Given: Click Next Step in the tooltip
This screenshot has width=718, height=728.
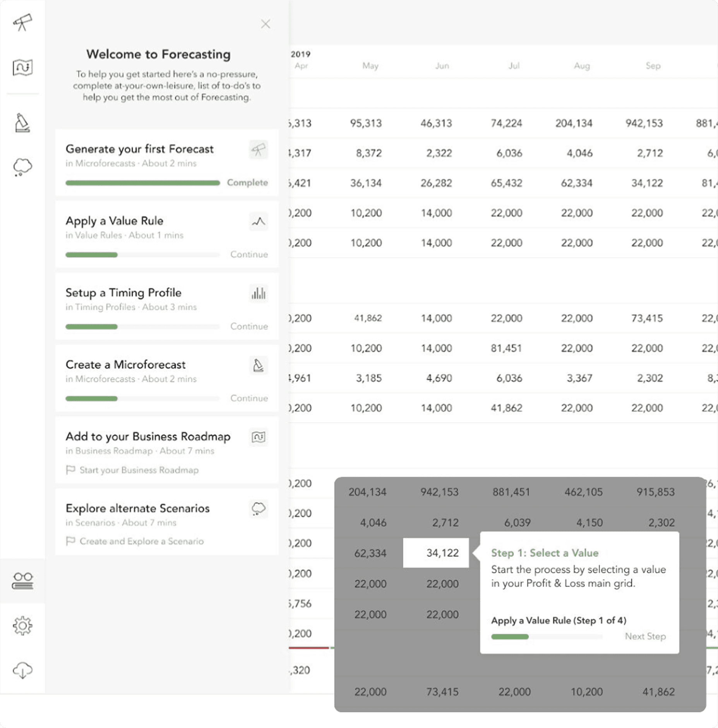Looking at the screenshot, I should (645, 636).
